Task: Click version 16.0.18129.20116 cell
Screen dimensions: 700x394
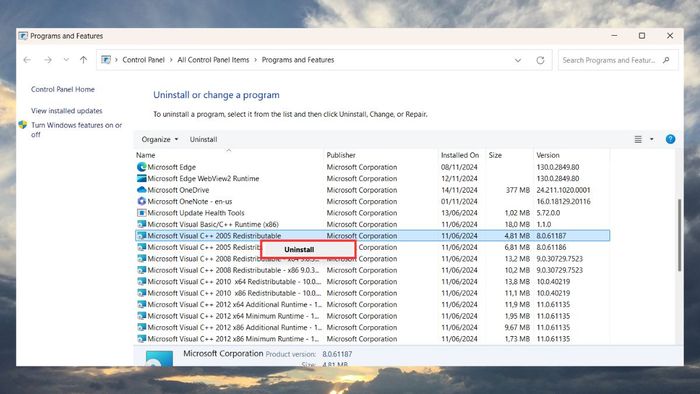Action: (x=563, y=202)
